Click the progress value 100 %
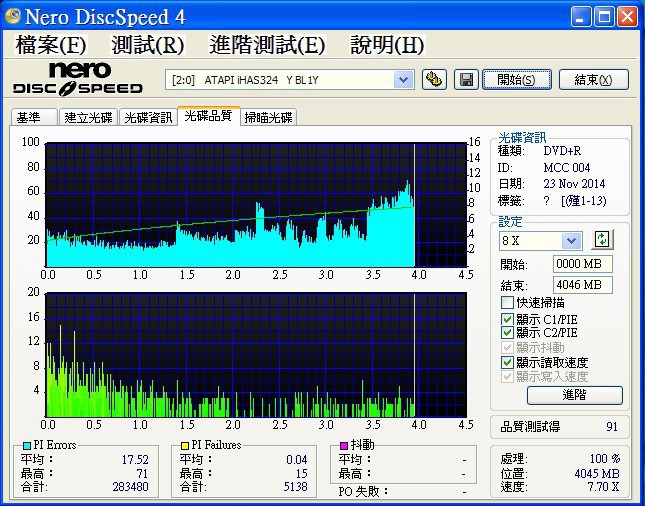The height and width of the screenshot is (506, 645). [604, 458]
